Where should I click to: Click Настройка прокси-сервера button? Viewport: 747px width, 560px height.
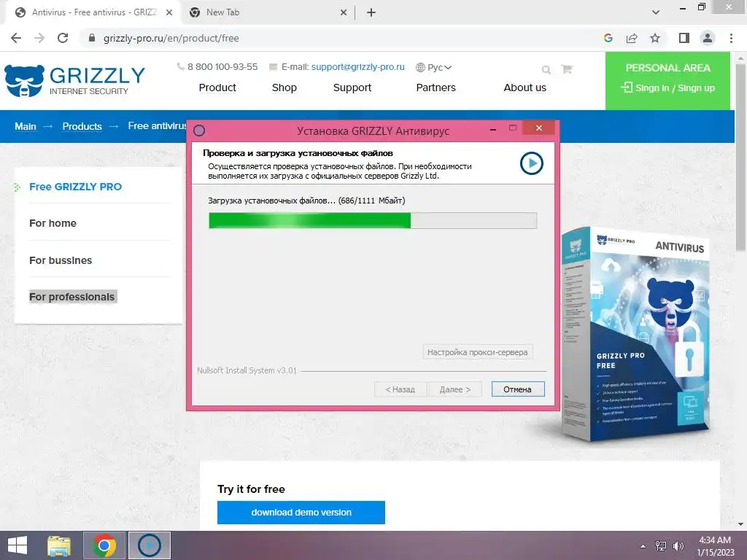pos(477,352)
